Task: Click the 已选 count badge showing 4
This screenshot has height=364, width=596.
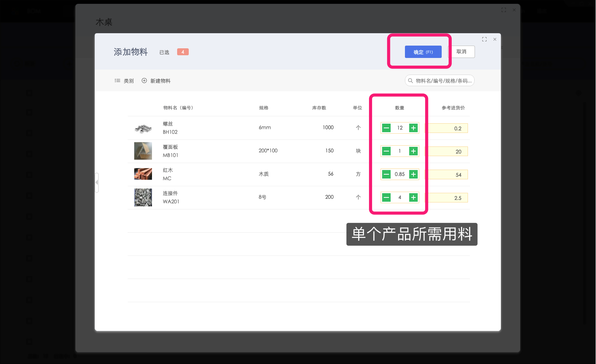Action: (182, 51)
